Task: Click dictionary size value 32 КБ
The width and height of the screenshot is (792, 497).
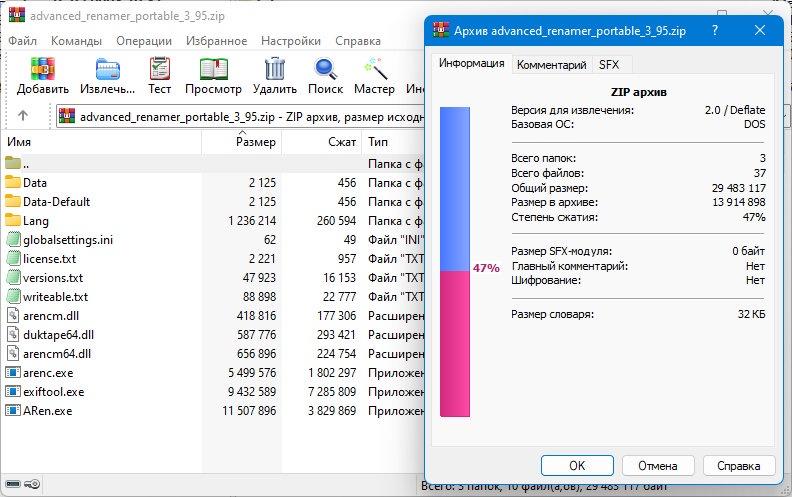Action: point(751,314)
